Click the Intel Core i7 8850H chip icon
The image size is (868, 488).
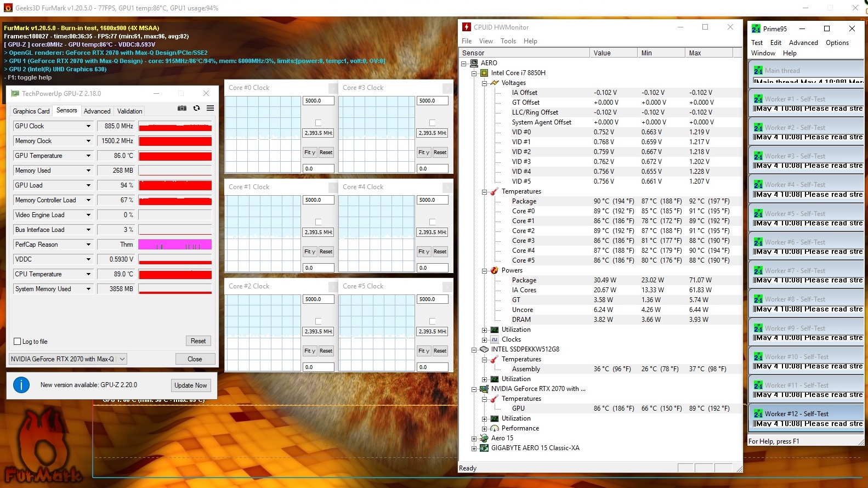click(x=484, y=73)
